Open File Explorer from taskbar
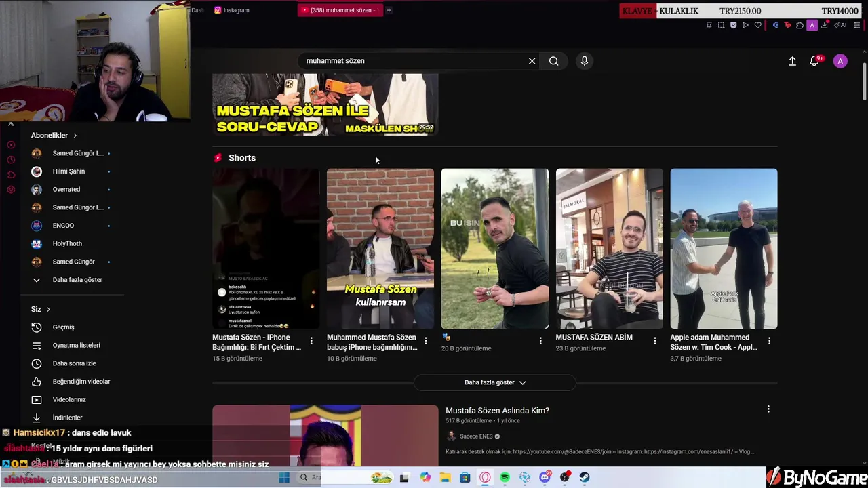 pos(445,477)
